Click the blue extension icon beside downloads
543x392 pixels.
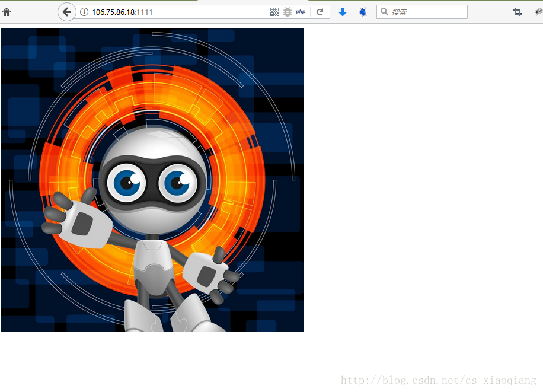click(x=363, y=12)
